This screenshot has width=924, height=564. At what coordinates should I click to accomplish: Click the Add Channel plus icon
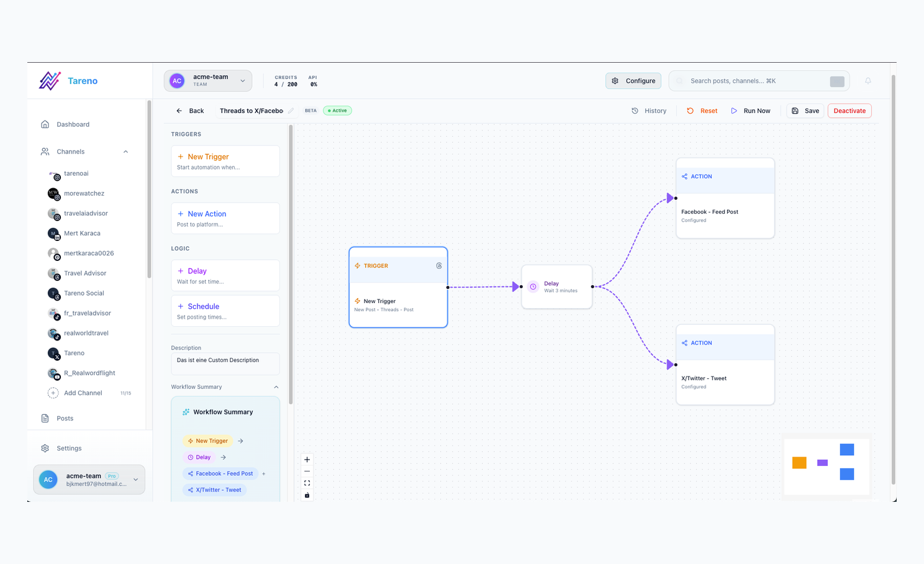coord(53,393)
